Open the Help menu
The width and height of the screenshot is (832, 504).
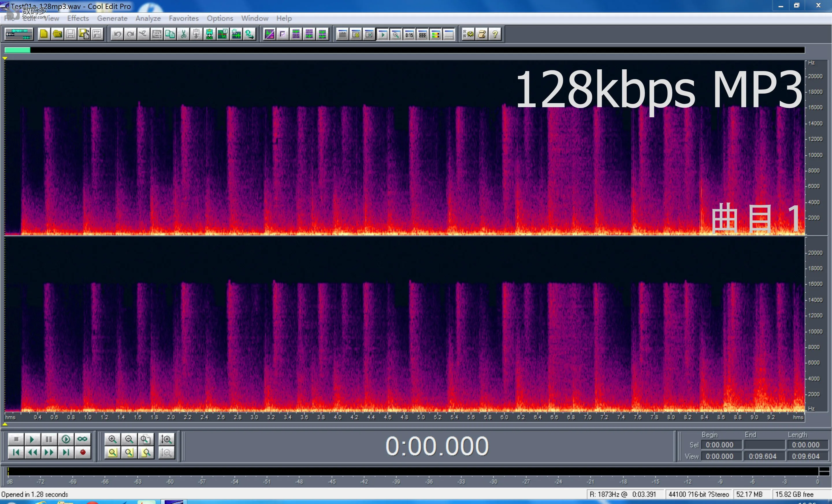(x=284, y=18)
